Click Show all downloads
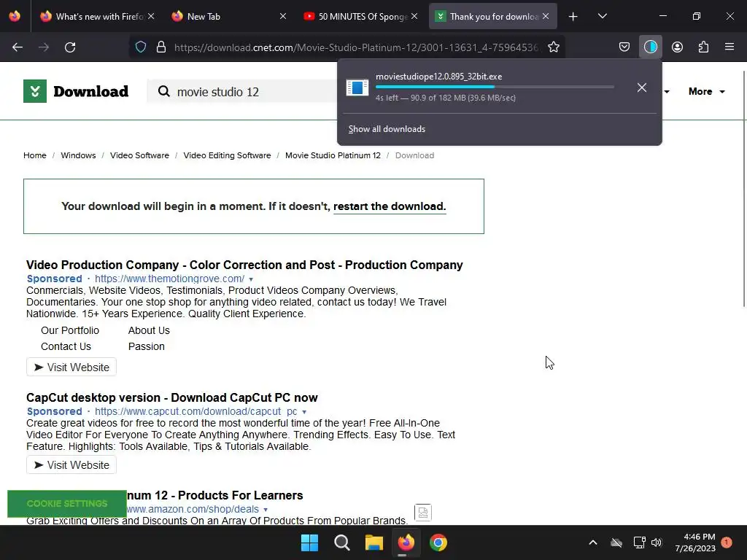 click(387, 129)
